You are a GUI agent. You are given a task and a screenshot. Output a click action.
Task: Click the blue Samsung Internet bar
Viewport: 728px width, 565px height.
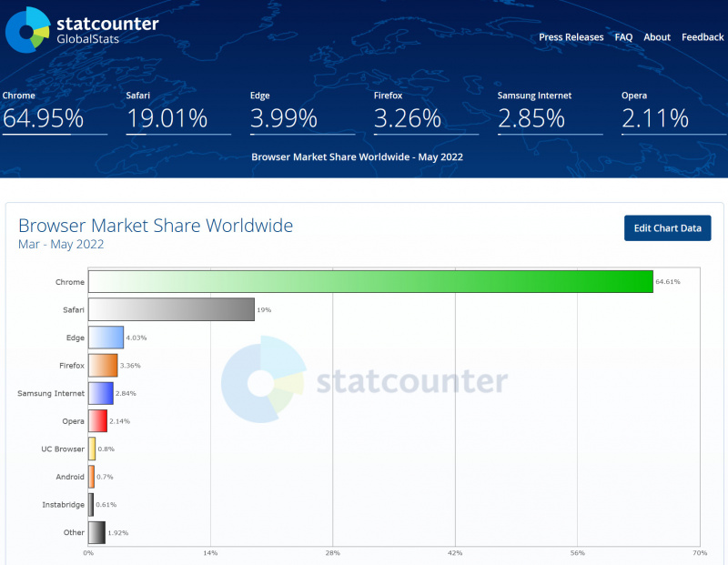[100, 393]
